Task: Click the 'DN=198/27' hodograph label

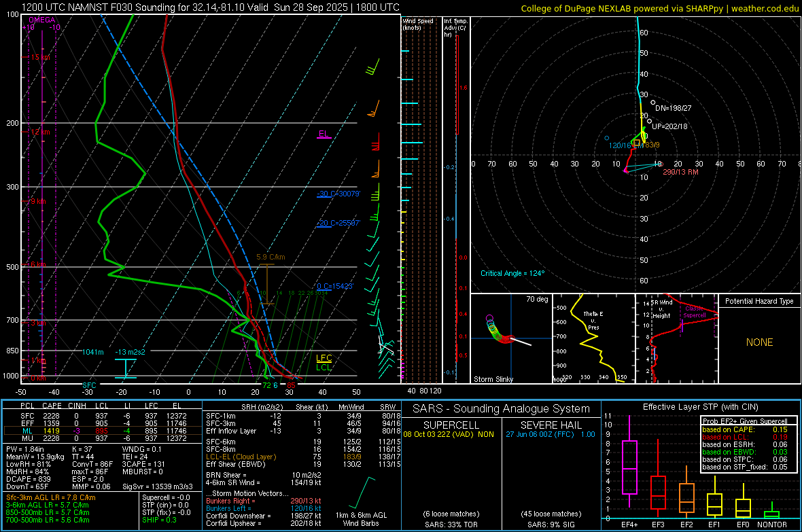Action: [x=673, y=109]
